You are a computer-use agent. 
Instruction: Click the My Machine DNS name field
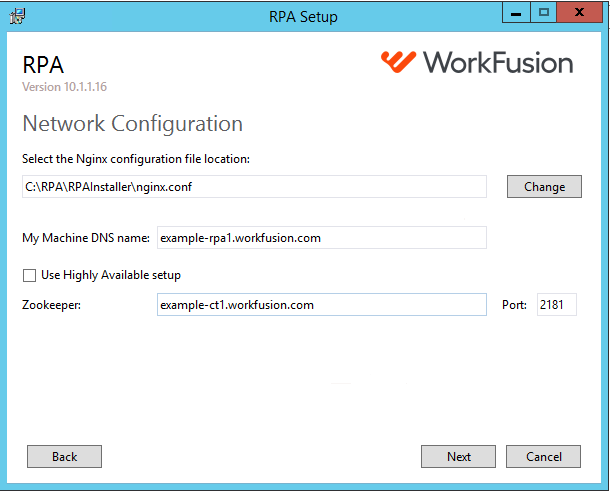[x=322, y=238]
